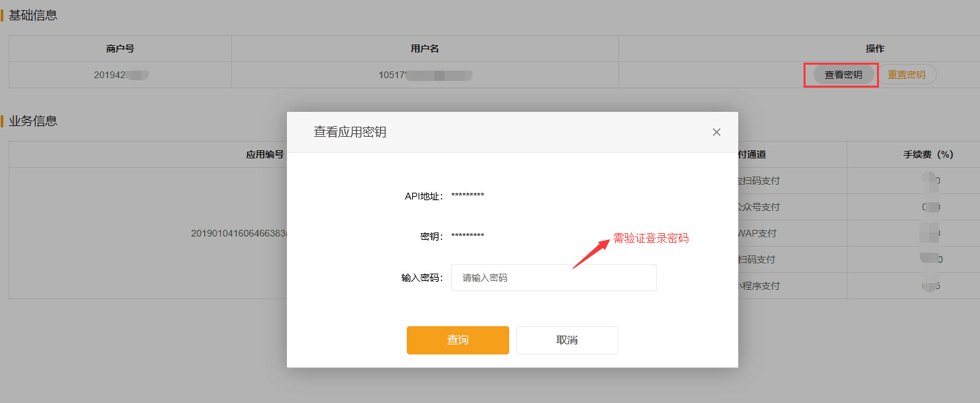The image size is (980, 403).
Task: Click the 基础信息 section heading
Action: point(32,15)
